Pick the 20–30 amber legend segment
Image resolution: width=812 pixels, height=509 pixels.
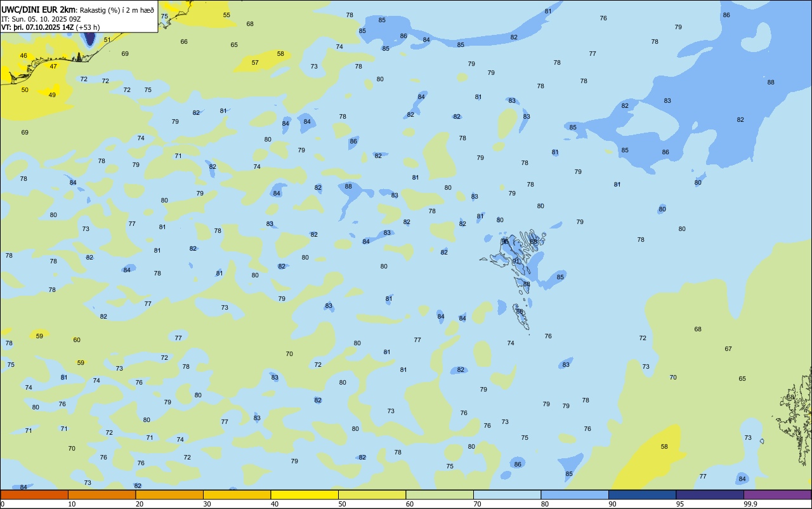pyautogui.click(x=169, y=494)
